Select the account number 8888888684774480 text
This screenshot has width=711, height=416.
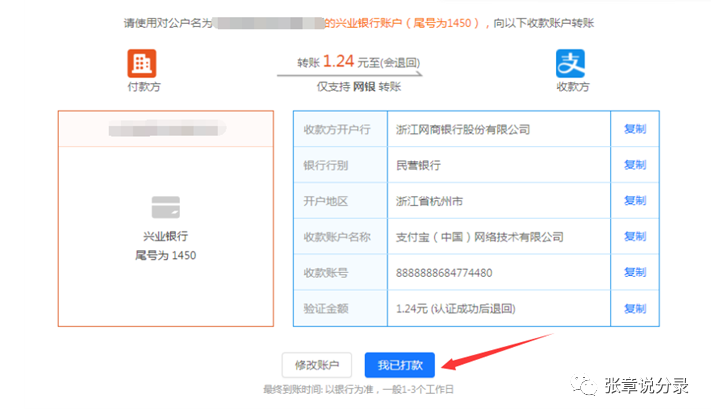click(444, 273)
